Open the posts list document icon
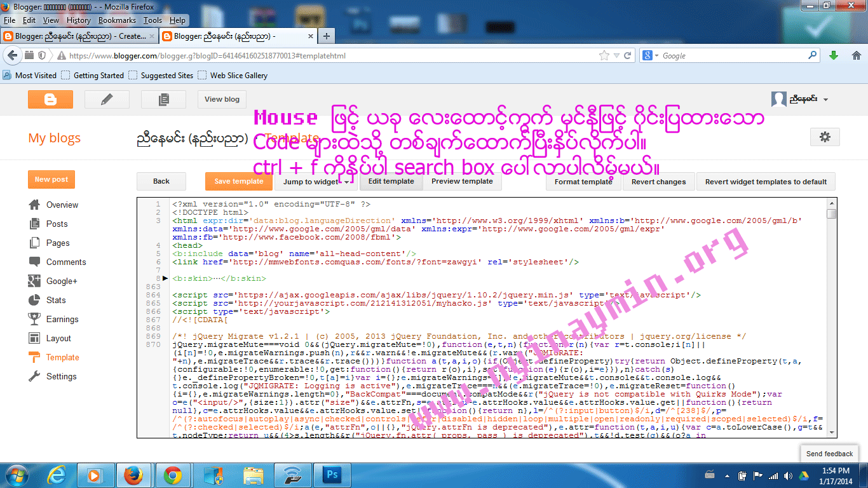 [x=163, y=99]
